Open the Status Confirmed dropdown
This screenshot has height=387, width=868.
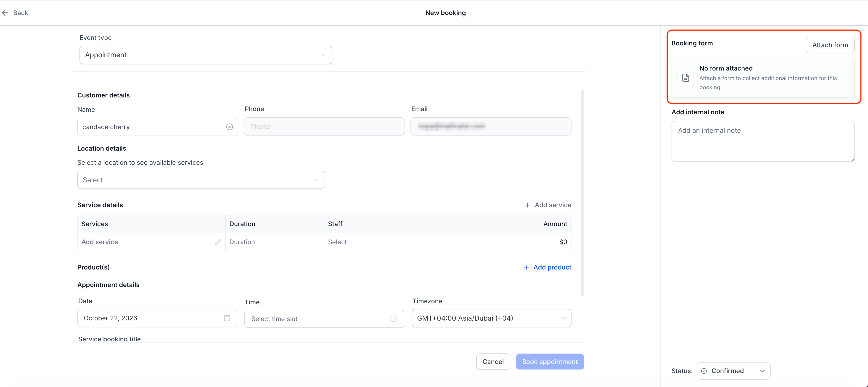click(x=733, y=371)
